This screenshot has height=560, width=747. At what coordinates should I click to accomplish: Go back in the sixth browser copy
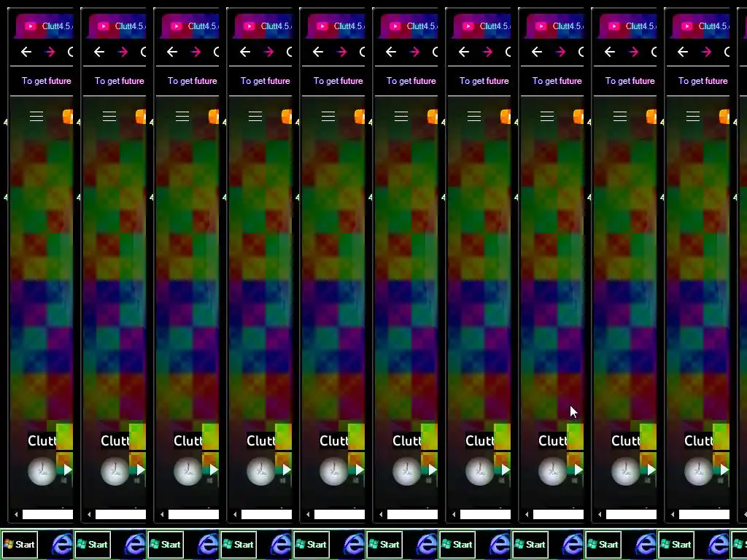tap(391, 52)
